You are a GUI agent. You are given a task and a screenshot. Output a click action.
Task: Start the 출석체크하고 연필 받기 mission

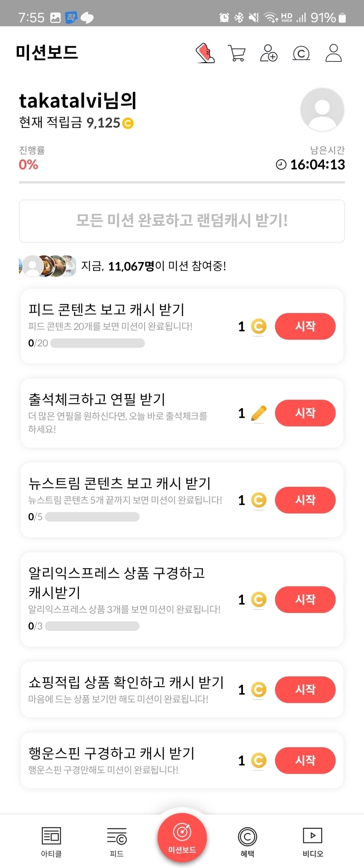tap(305, 413)
